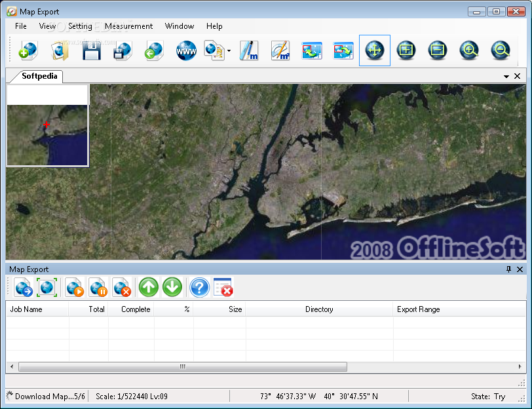
Task: Open the View menu
Action: 47,26
